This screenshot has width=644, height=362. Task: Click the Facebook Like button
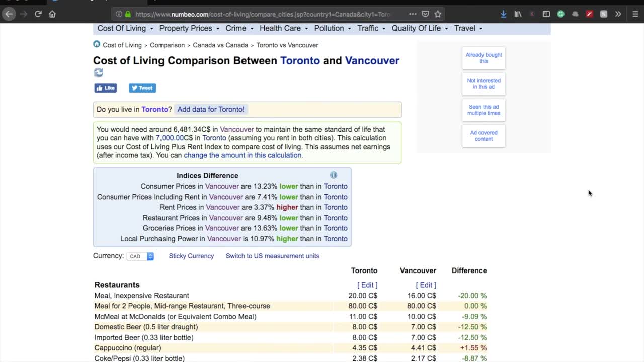coord(106,88)
